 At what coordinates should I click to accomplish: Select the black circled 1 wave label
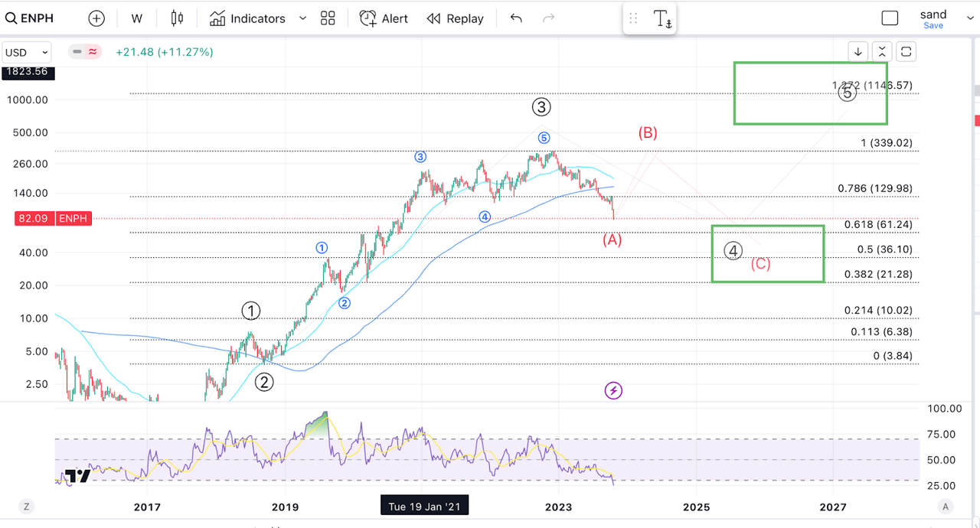(x=251, y=311)
